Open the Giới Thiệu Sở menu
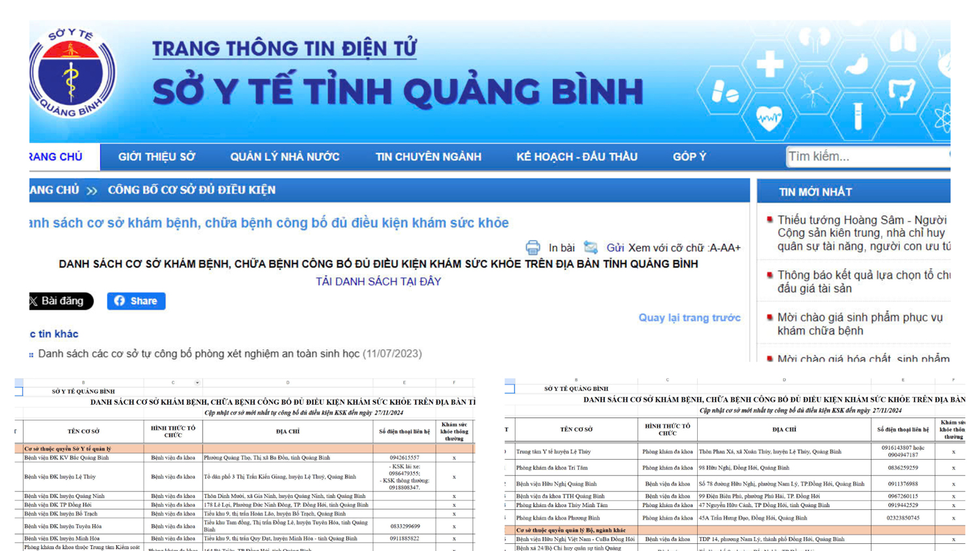Image resolution: width=980 pixels, height=551 pixels. click(157, 157)
